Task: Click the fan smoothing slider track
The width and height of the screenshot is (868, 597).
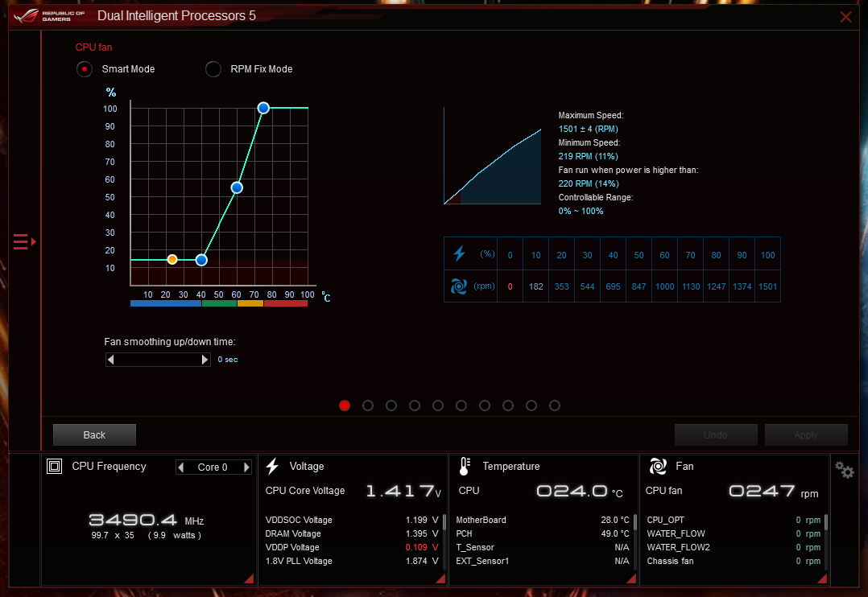Action: (158, 360)
